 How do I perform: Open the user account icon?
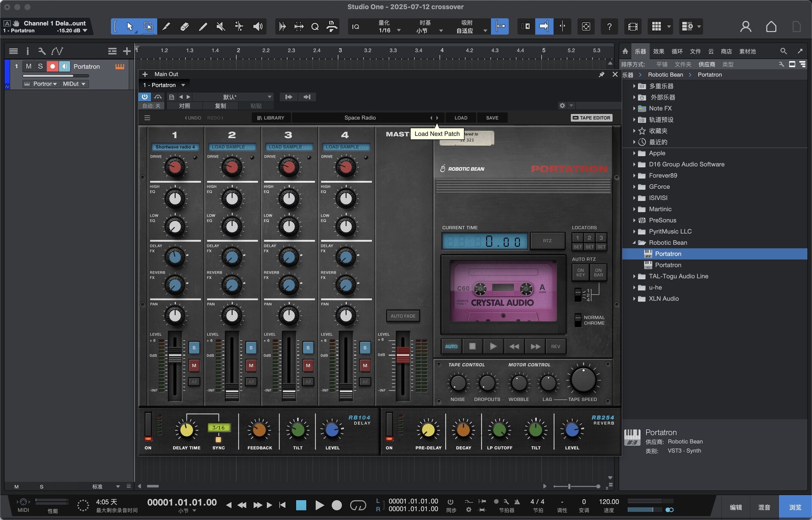point(746,27)
